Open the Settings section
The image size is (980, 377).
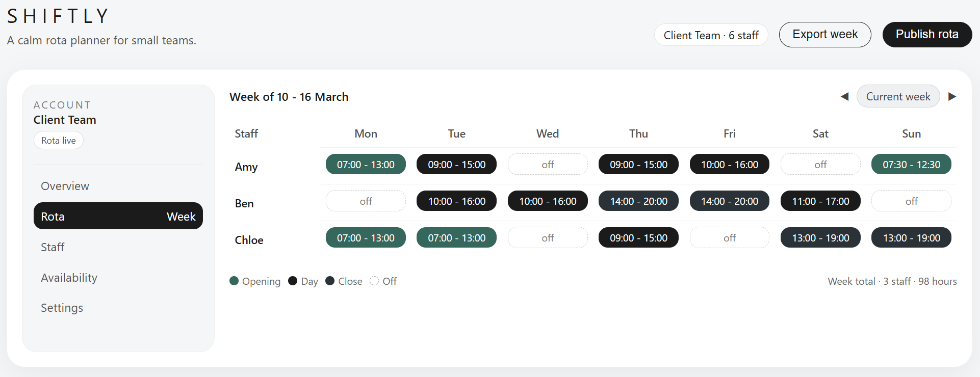coord(62,308)
